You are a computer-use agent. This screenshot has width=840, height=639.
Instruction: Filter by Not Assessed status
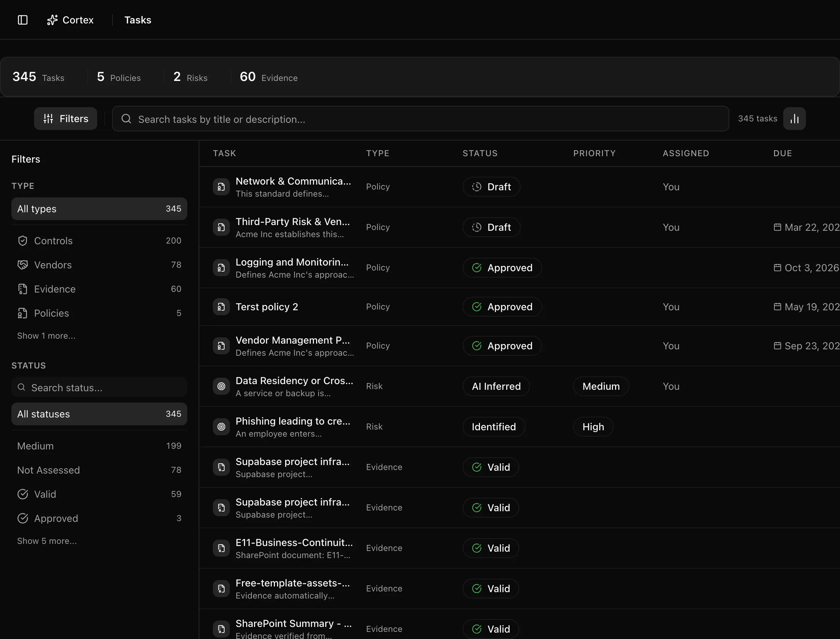pyautogui.click(x=99, y=470)
